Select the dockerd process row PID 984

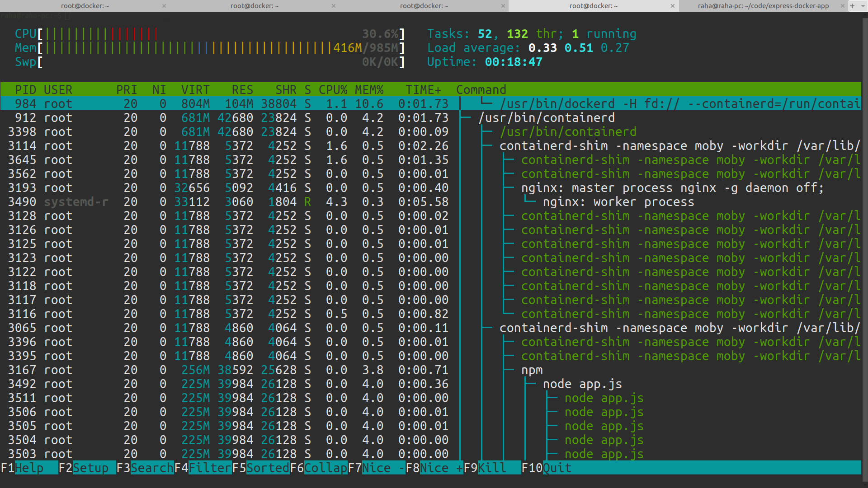click(431, 103)
